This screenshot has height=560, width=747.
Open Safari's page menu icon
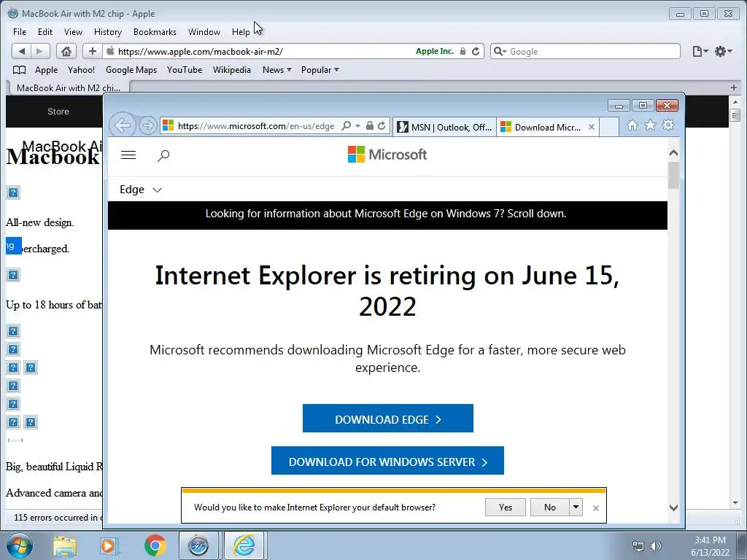(x=700, y=52)
